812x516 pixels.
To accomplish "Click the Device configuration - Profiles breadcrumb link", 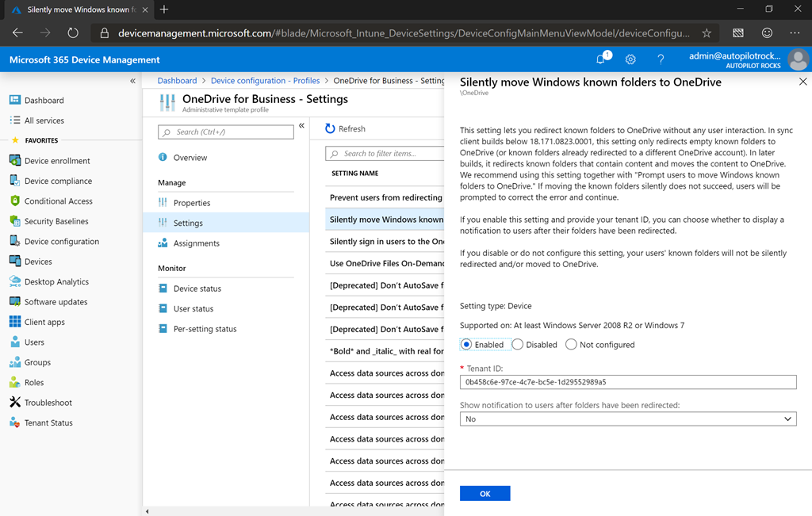I will click(x=265, y=81).
